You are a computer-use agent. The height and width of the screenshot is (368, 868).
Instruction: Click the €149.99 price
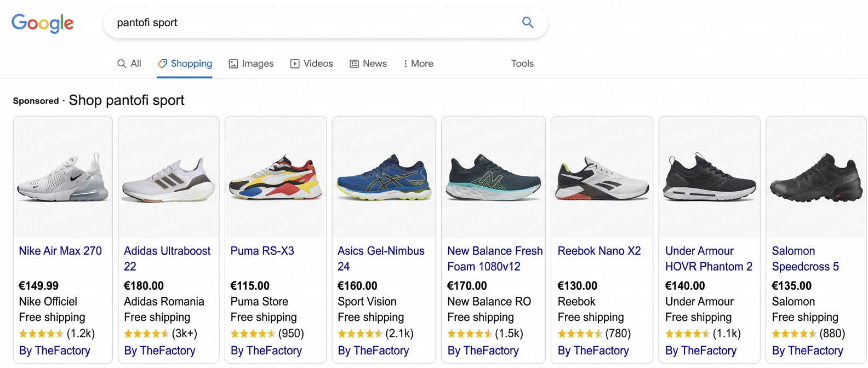[38, 286]
